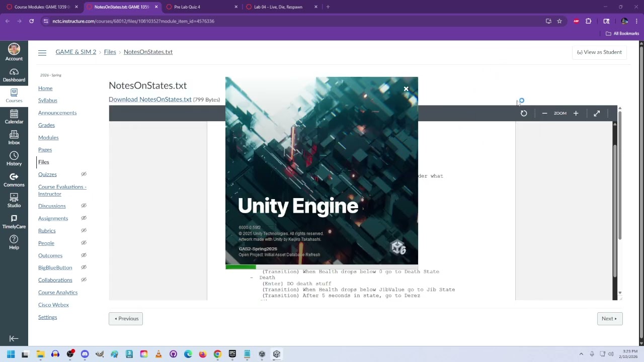This screenshot has height=362, width=644.
Task: Open the Adblock Plus extension
Action: 577,21
